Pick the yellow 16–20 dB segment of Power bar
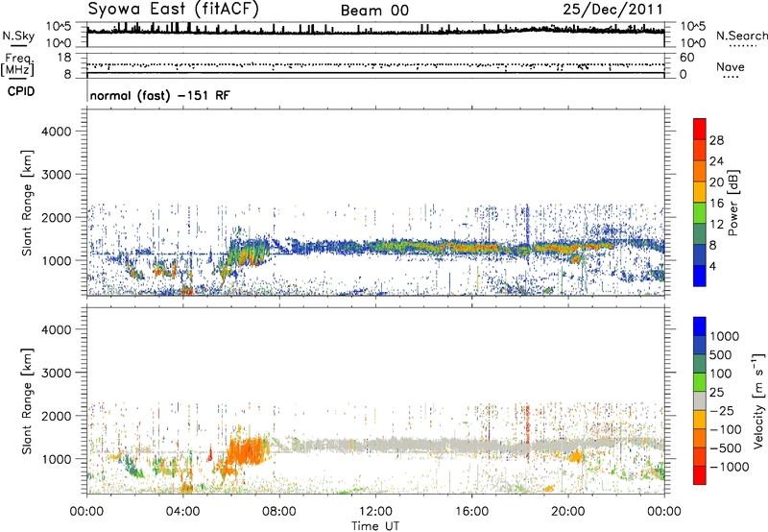 pyautogui.click(x=700, y=192)
